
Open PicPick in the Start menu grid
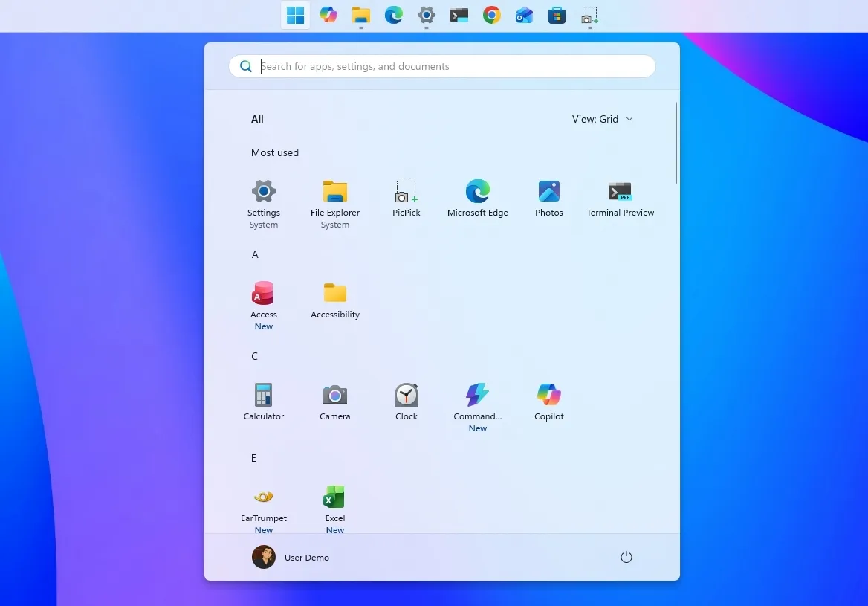(407, 199)
